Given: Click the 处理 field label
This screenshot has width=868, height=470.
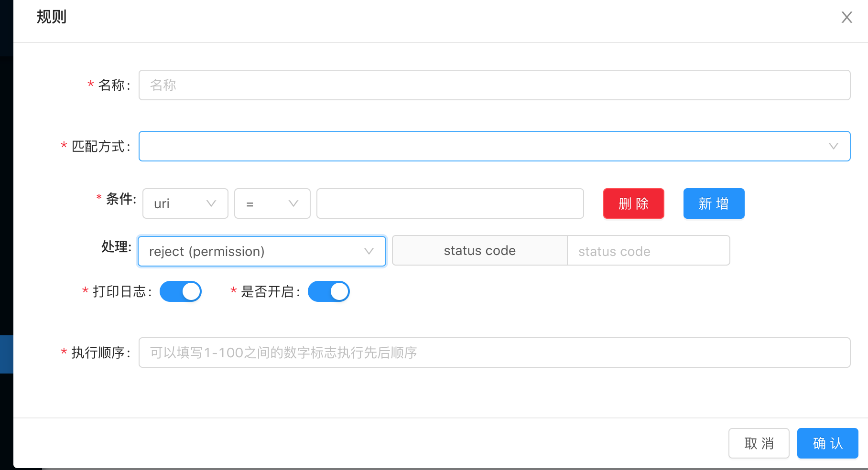Looking at the screenshot, I should [116, 246].
